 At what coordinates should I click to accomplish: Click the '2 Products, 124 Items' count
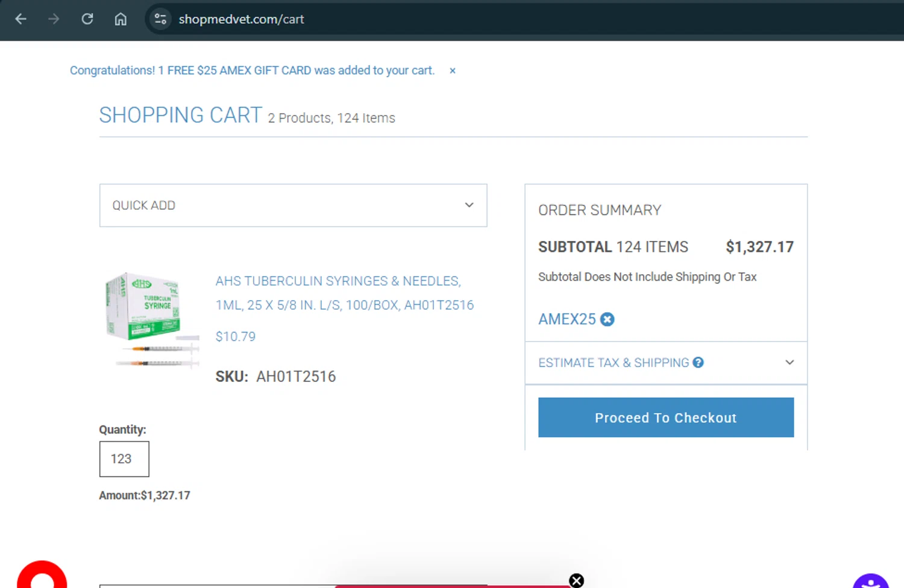pyautogui.click(x=331, y=118)
